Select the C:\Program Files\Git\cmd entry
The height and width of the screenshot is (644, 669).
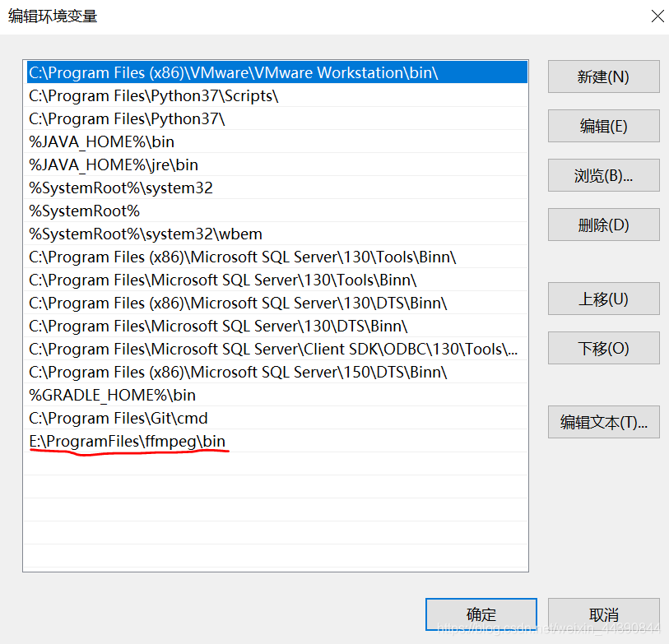pos(276,418)
